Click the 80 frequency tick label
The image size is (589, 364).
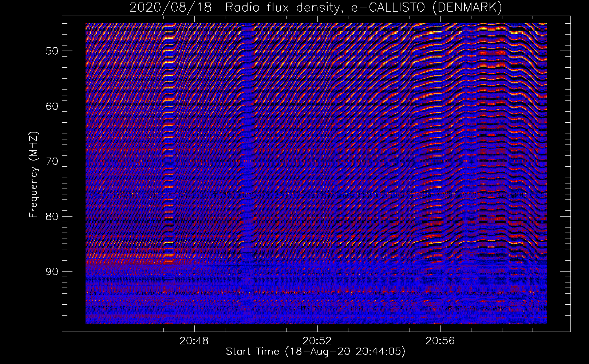[52, 216]
